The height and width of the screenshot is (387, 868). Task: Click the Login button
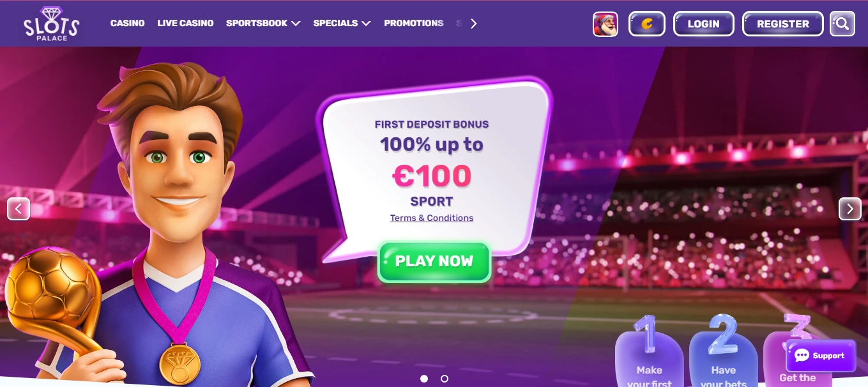click(704, 24)
